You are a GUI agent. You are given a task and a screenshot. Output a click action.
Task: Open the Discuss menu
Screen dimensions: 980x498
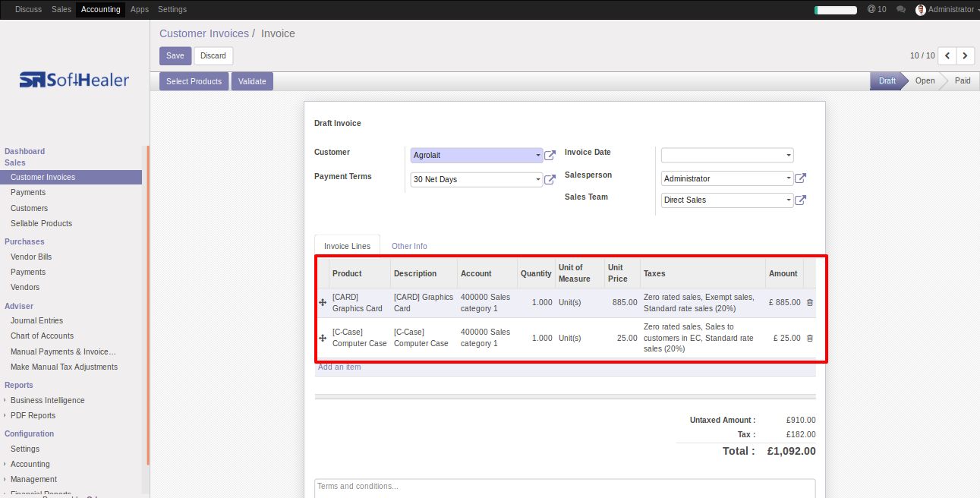pyautogui.click(x=29, y=9)
